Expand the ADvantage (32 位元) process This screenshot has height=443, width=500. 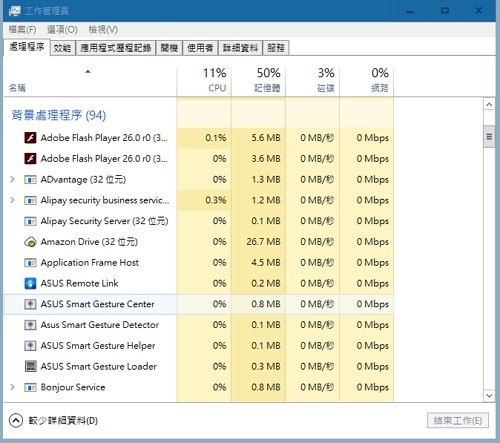[12, 179]
